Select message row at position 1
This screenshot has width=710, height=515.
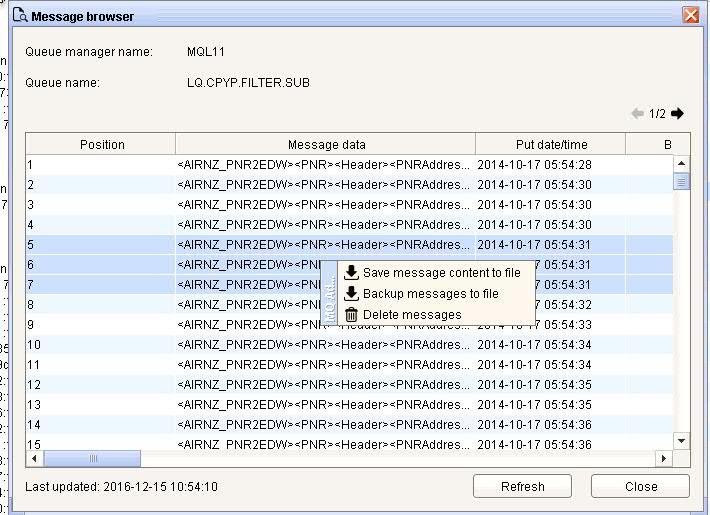tap(349, 164)
